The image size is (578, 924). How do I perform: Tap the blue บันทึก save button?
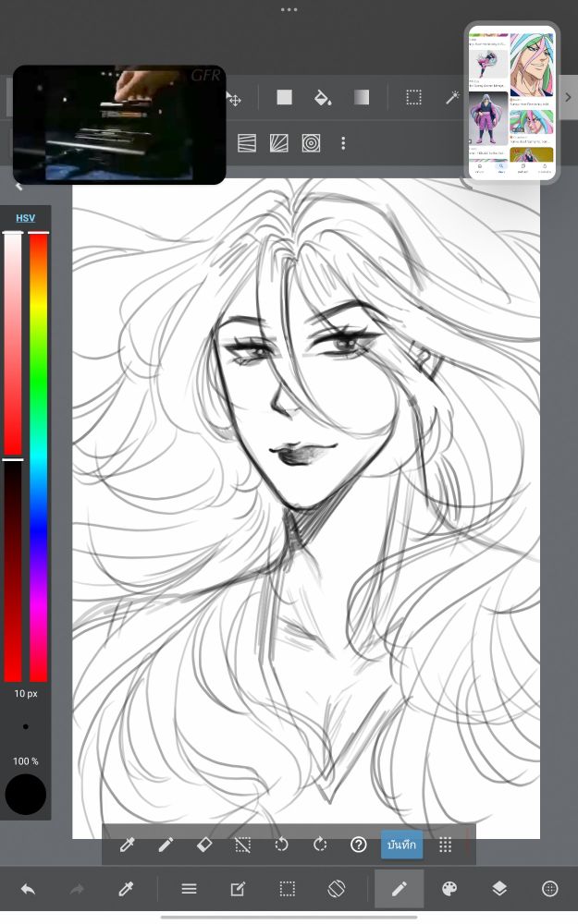tap(401, 845)
